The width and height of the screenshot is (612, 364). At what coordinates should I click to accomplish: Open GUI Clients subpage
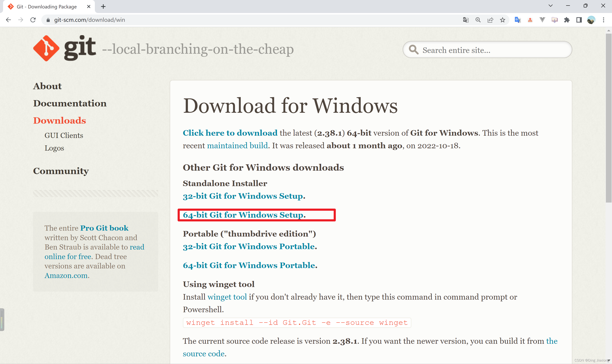point(64,135)
